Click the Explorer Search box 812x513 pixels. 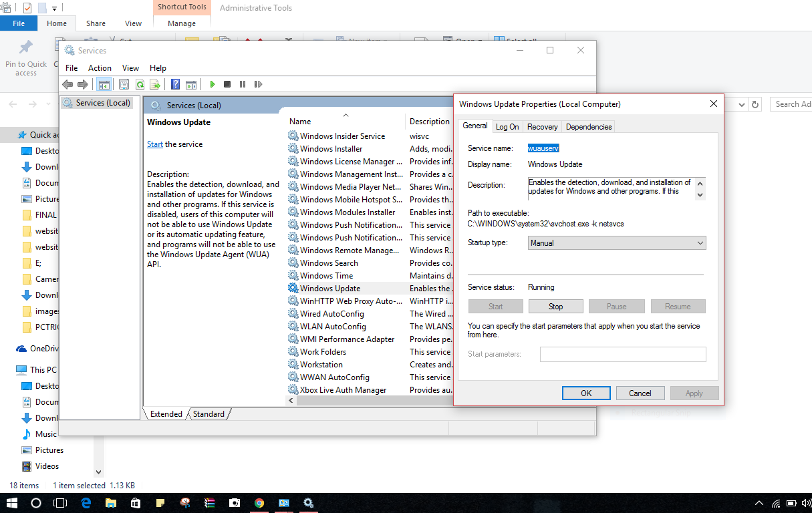tap(791, 104)
